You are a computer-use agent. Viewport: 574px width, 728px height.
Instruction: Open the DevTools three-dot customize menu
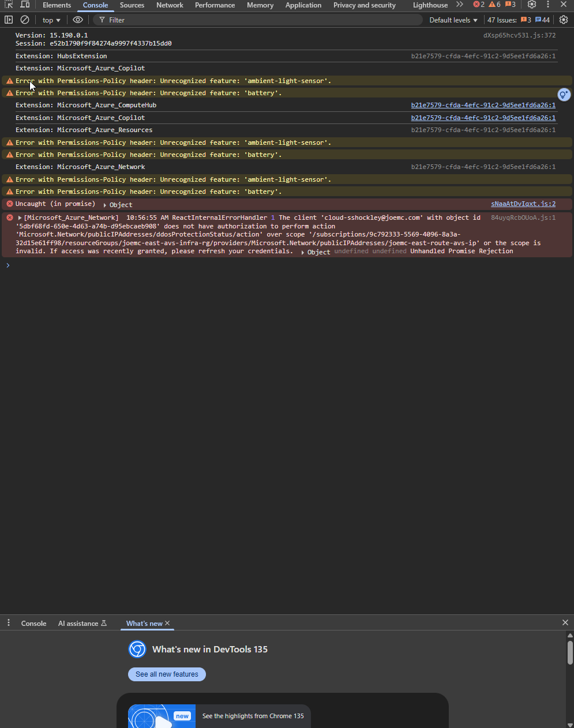[x=548, y=5]
